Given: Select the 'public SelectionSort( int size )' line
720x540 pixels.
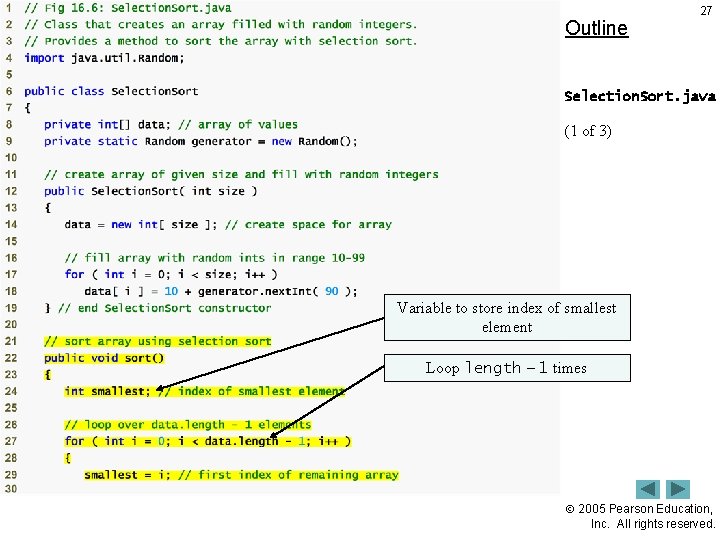Looking at the screenshot, I should tap(151, 191).
